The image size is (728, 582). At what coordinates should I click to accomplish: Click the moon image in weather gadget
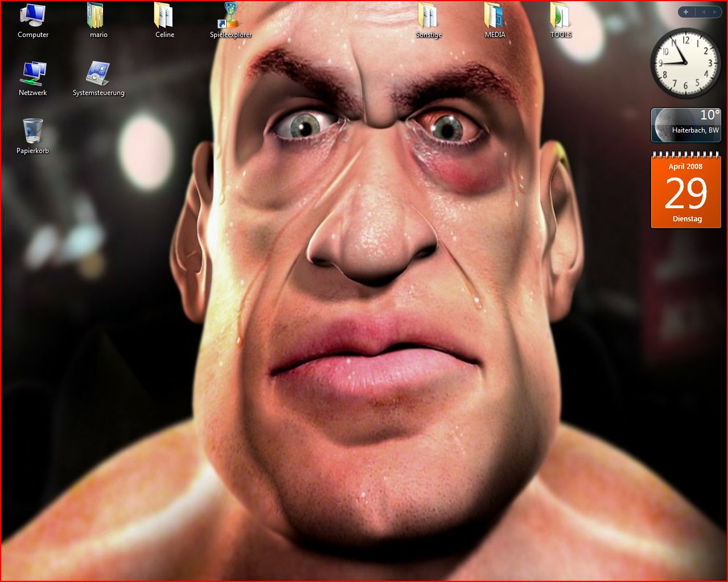coord(664,123)
